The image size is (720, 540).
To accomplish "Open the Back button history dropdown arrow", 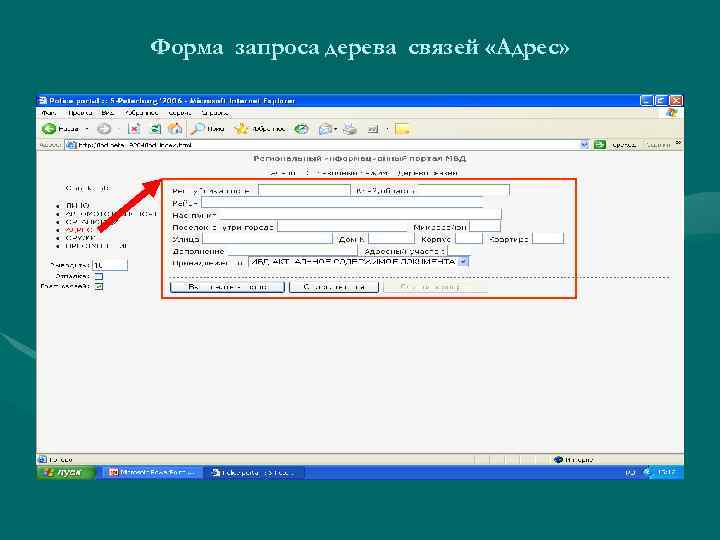I will click(87, 129).
